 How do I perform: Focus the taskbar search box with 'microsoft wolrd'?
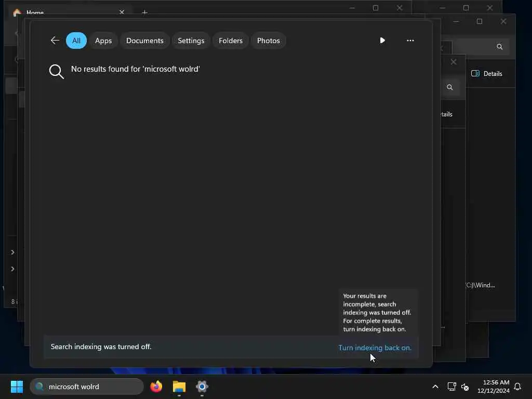(87, 387)
